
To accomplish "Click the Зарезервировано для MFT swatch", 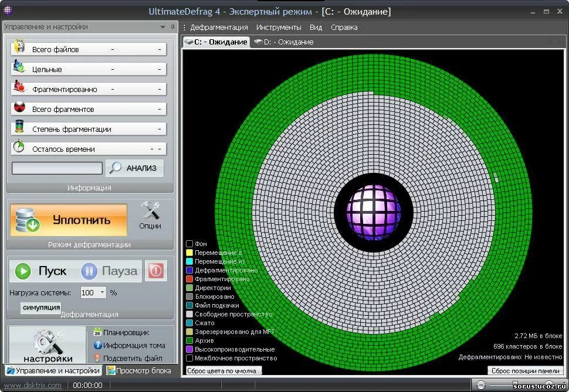I will click(x=189, y=332).
